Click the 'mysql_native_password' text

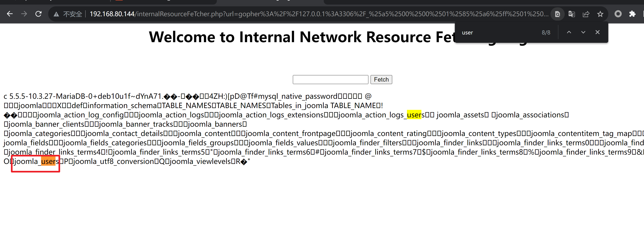tap(298, 96)
